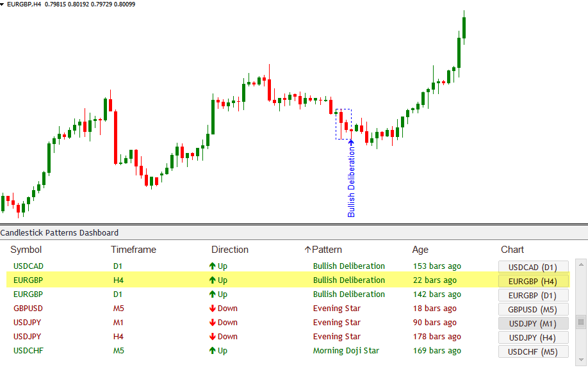Expand the EURGBP,H4 chart title triangle

(3, 4)
